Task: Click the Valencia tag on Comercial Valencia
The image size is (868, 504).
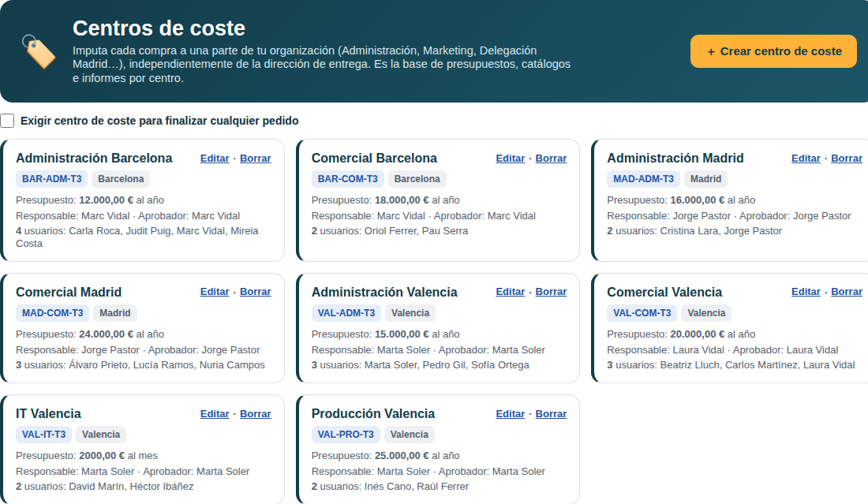Action: 706,313
